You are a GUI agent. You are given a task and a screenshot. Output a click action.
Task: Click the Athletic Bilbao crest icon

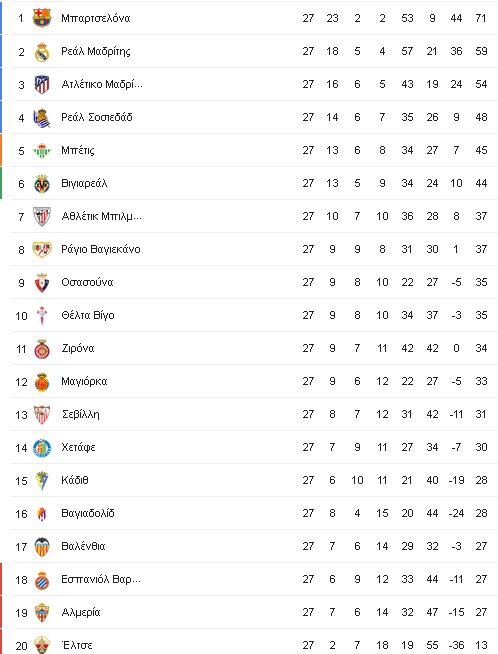click(x=42, y=217)
